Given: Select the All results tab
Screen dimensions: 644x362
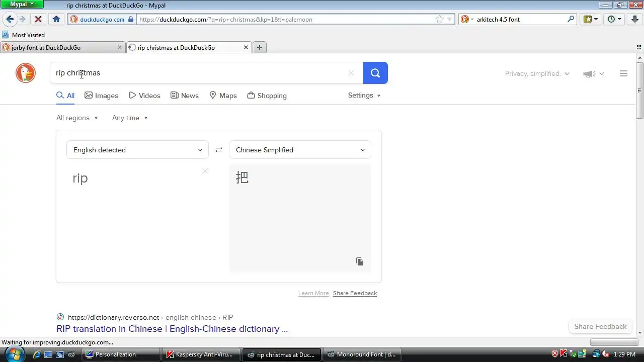Looking at the screenshot, I should (65, 96).
